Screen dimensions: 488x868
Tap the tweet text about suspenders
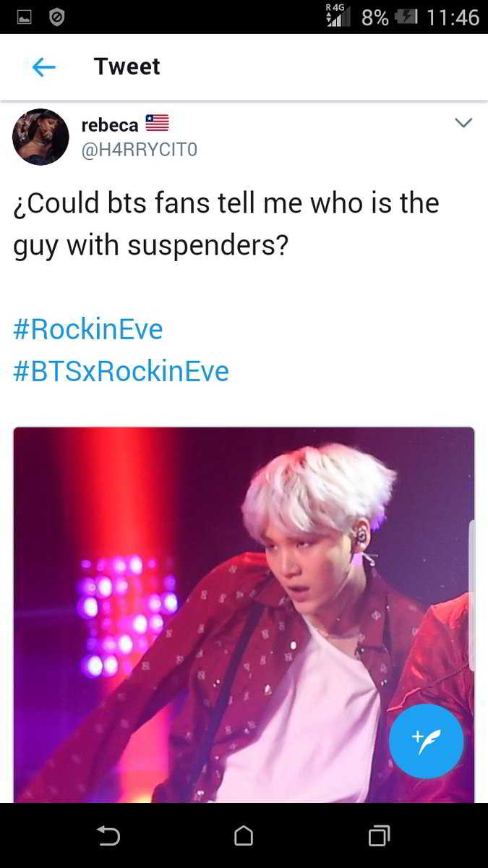click(x=226, y=224)
